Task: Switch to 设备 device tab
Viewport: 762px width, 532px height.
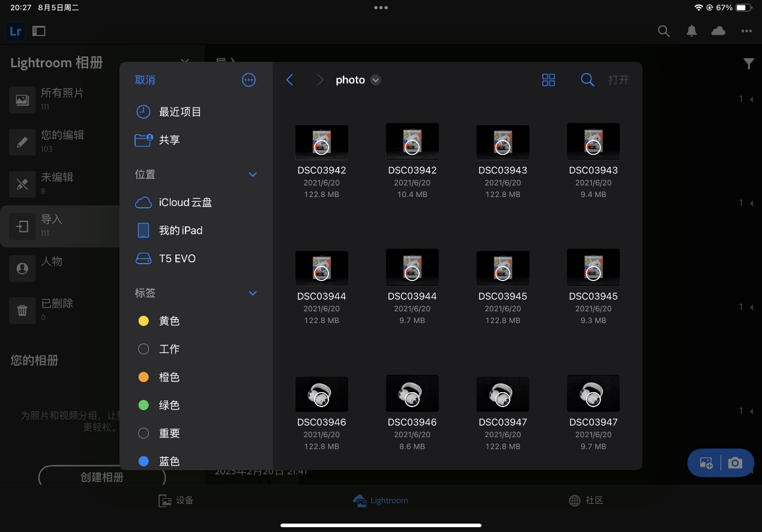Action: 176,500
